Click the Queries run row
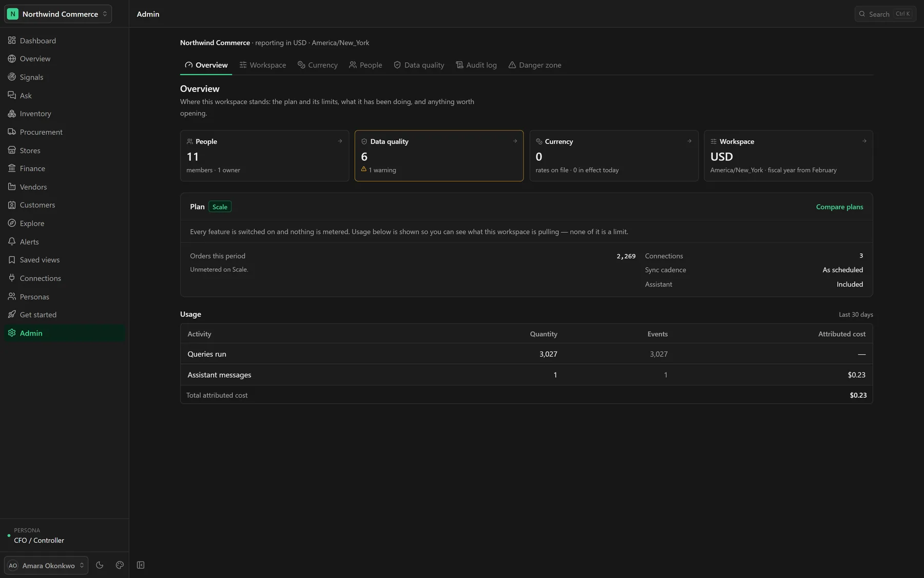This screenshot has height=578, width=924. pyautogui.click(x=526, y=354)
